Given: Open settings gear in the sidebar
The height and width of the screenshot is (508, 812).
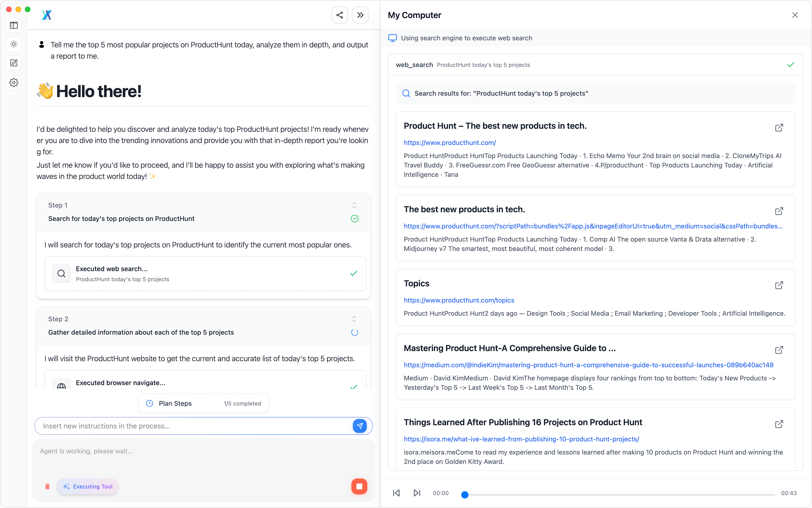Looking at the screenshot, I should [x=14, y=82].
